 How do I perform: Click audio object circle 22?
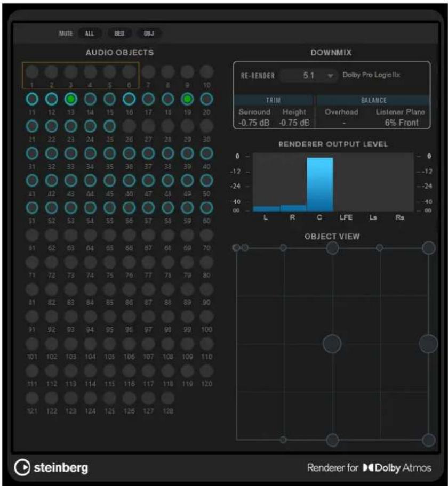[52, 126]
